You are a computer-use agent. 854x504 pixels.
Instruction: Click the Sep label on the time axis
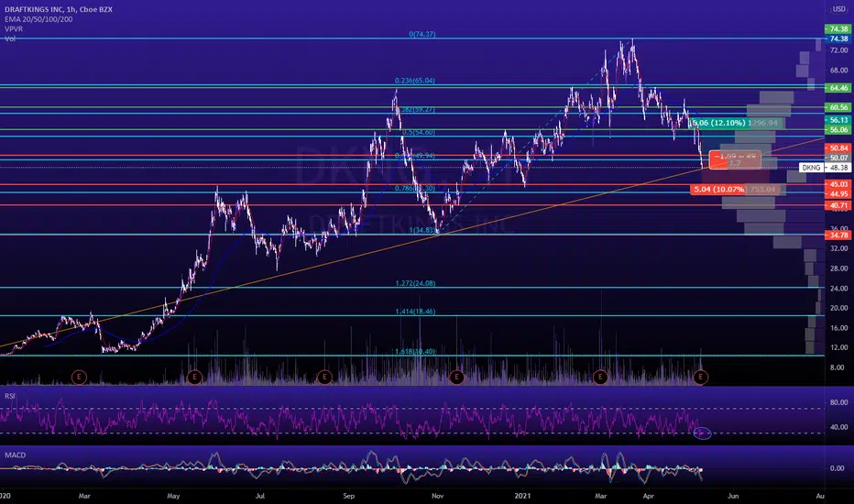tap(348, 497)
